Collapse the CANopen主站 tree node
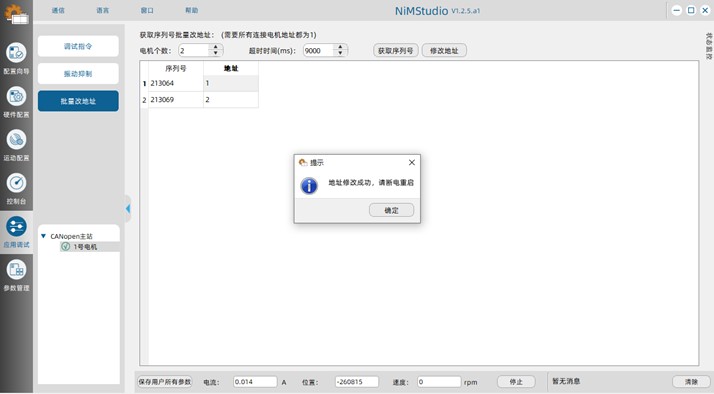 (44, 236)
